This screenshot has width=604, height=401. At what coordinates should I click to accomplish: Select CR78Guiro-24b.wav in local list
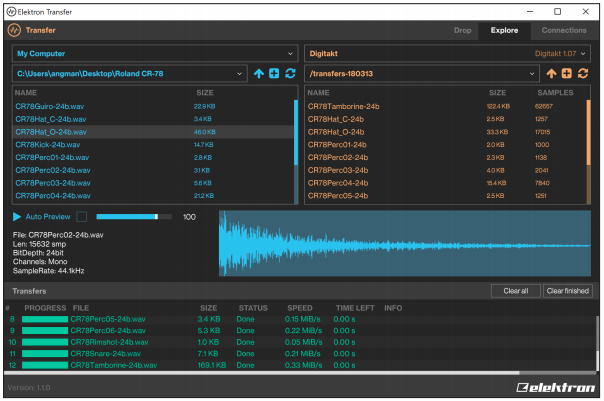coord(153,106)
